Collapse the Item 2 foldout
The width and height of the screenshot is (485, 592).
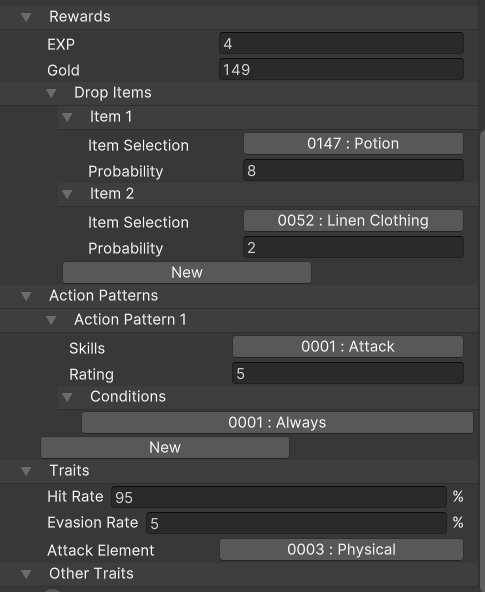pos(67,194)
